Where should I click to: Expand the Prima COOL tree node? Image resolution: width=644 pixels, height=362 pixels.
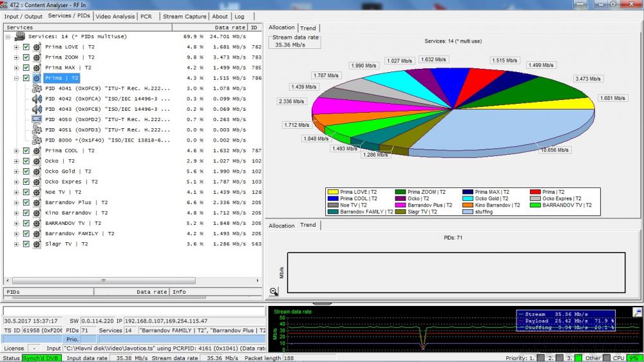coord(17,150)
